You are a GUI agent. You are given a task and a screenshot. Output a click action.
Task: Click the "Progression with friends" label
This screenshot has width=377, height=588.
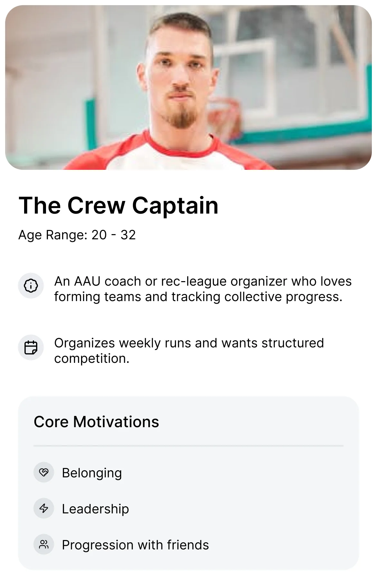coord(135,545)
